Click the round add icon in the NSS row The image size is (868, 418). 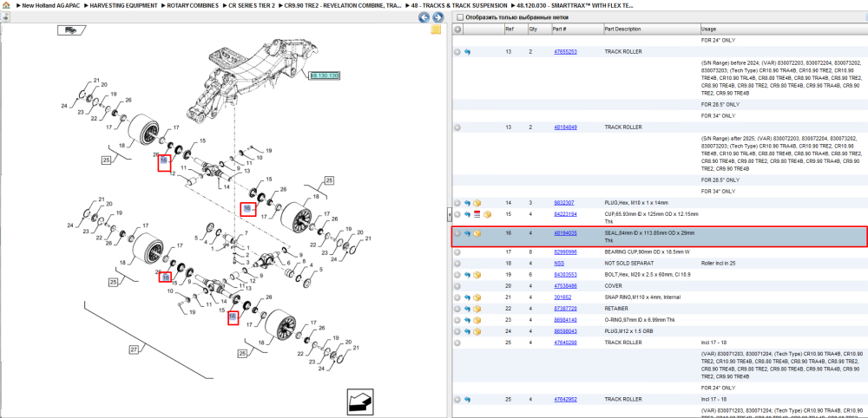click(457, 264)
